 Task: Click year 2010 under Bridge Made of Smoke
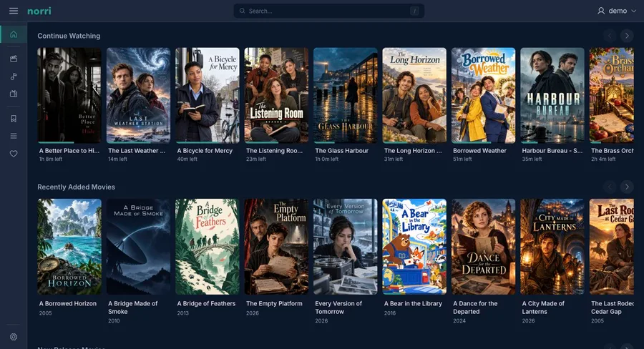point(114,320)
